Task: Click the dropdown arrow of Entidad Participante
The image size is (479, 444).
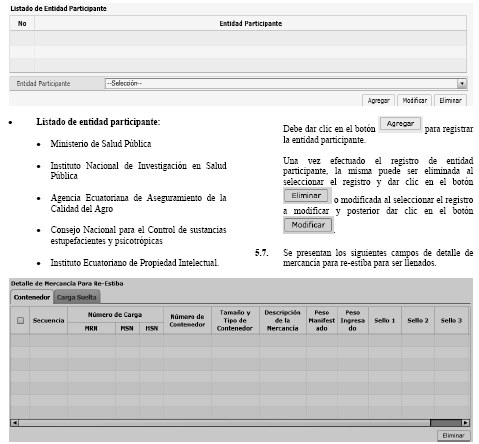Action: click(x=462, y=83)
